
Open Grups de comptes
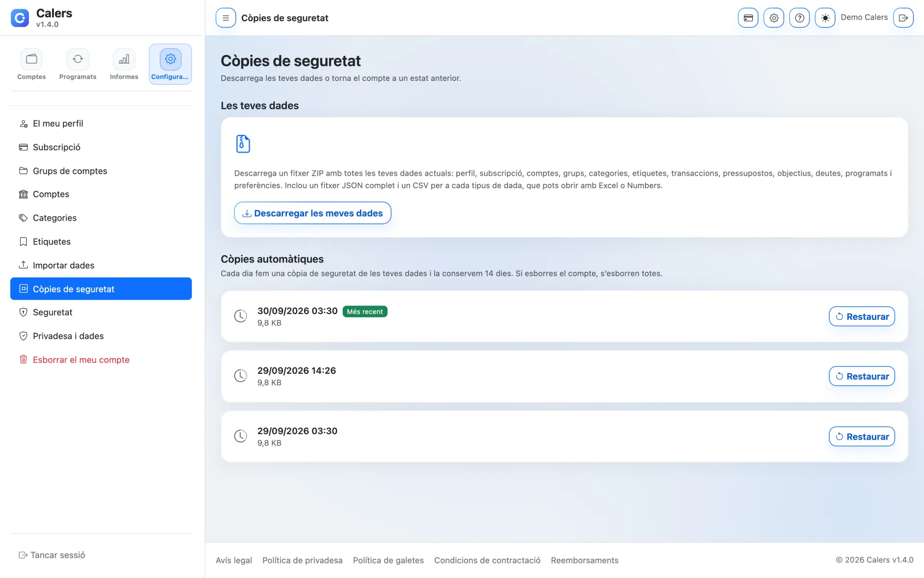click(x=101, y=171)
